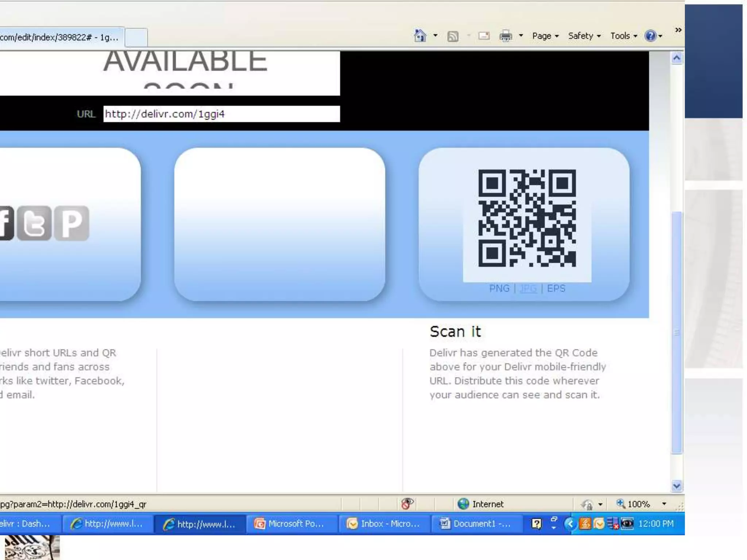This screenshot has height=560, width=747.
Task: Open the Safety menu
Action: pos(584,36)
